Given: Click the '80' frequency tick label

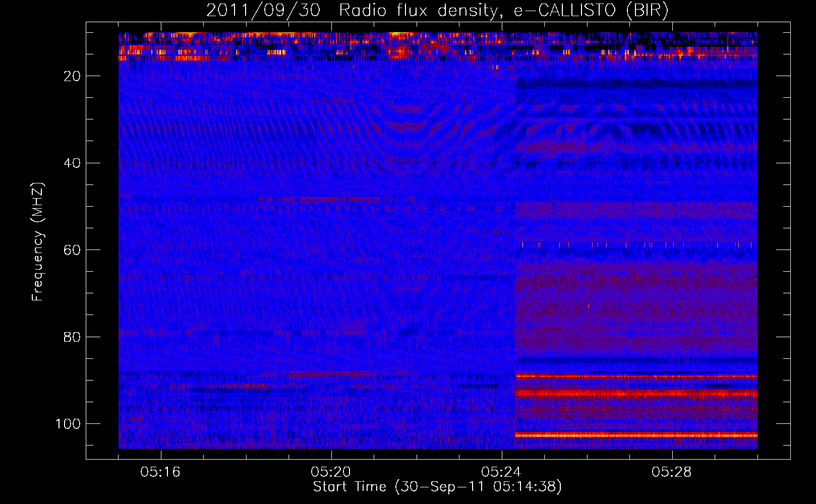Looking at the screenshot, I should [73, 337].
